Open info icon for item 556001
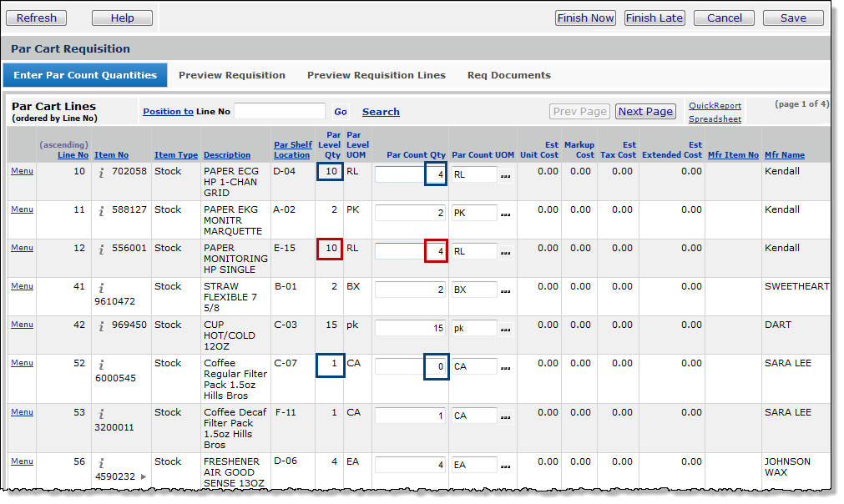Image resolution: width=844 pixels, height=504 pixels. pos(101,249)
